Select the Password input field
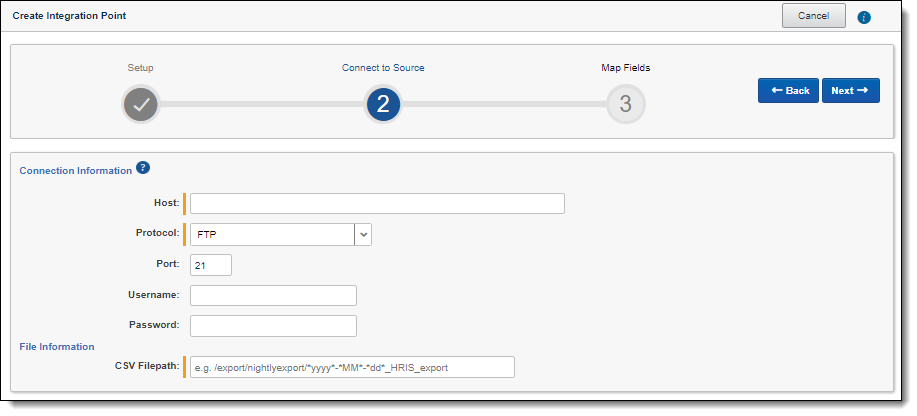The height and width of the screenshot is (416, 917). pos(273,326)
